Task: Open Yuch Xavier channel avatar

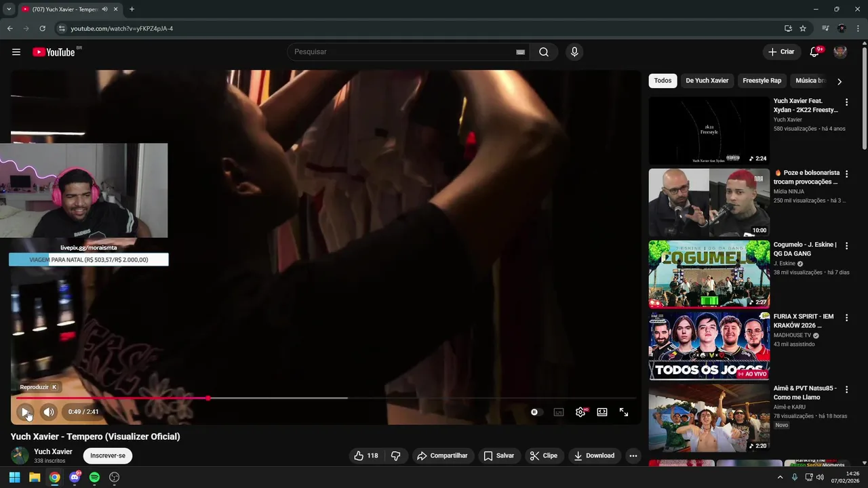Action: tap(20, 455)
